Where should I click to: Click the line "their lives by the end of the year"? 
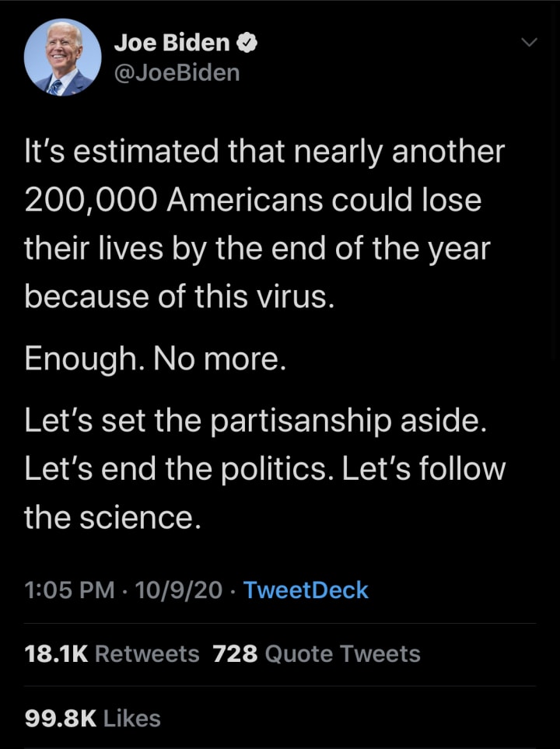(x=257, y=248)
